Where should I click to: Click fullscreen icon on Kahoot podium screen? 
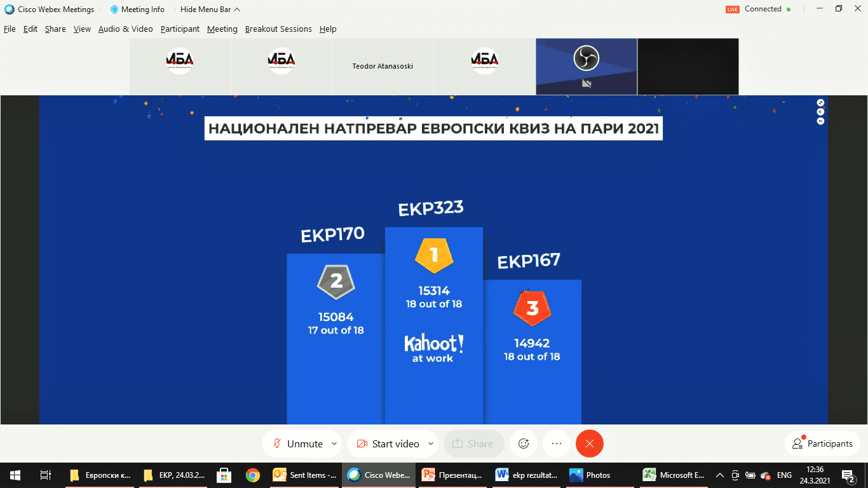point(820,102)
